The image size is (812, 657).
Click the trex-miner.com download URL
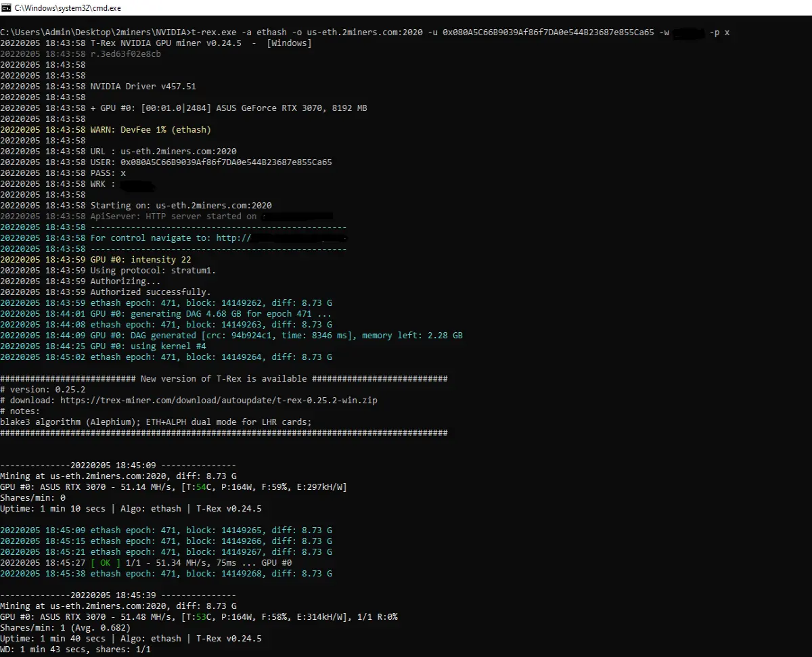click(219, 401)
